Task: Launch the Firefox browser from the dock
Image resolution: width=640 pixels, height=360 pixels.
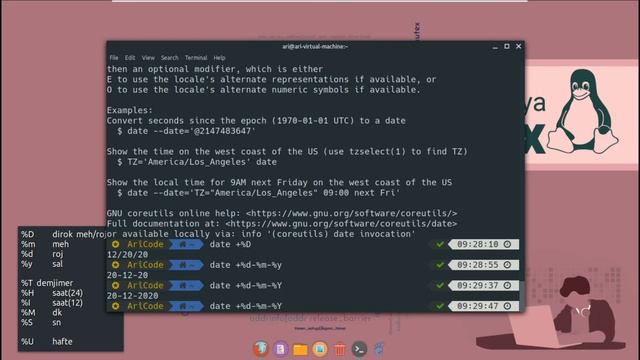Action: [x=261, y=349]
